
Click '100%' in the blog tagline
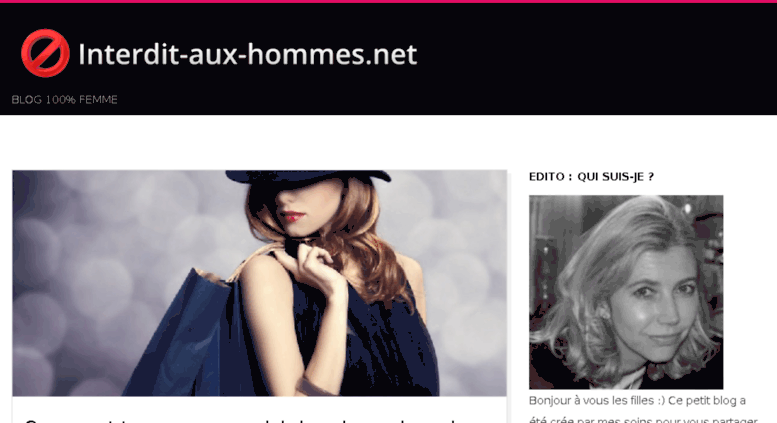(60, 100)
